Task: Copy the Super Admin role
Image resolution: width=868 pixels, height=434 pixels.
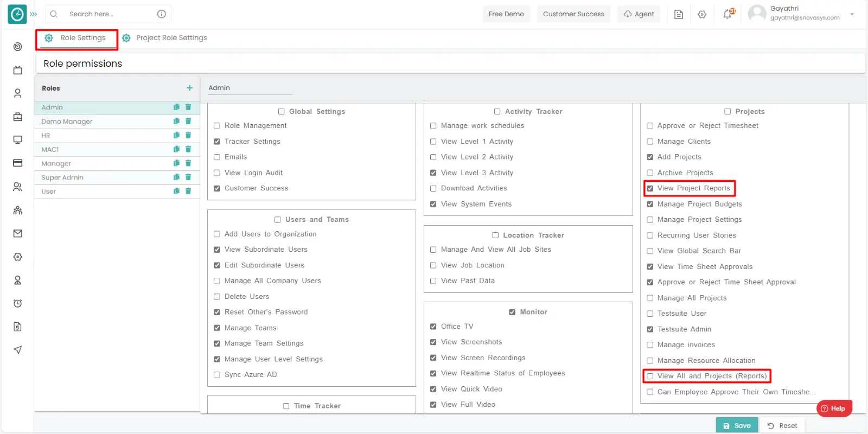Action: (x=176, y=177)
